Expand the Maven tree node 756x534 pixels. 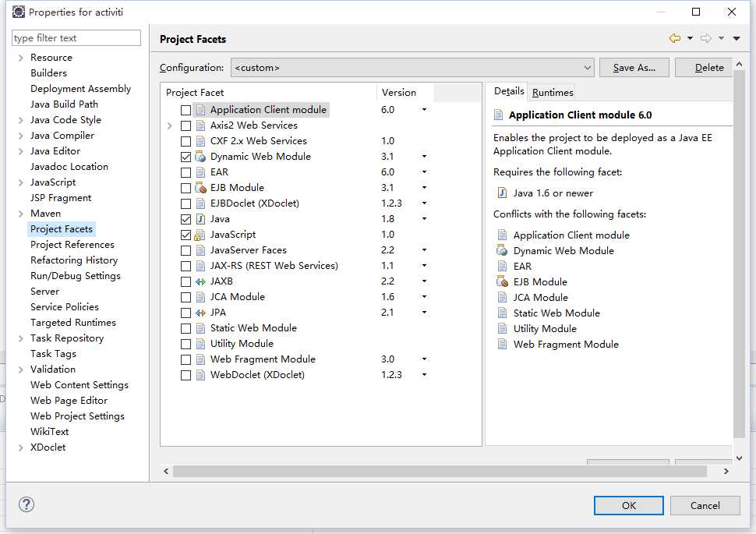tap(21, 214)
